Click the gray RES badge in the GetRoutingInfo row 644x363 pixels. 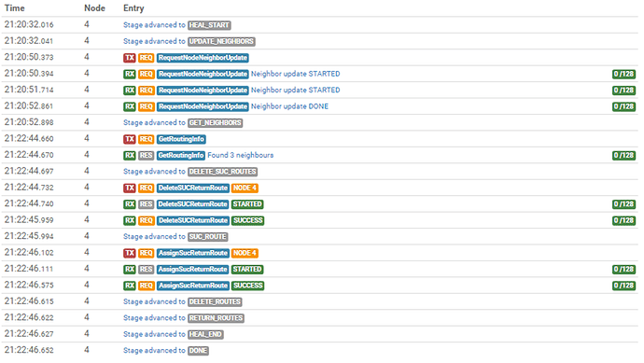[x=146, y=155]
